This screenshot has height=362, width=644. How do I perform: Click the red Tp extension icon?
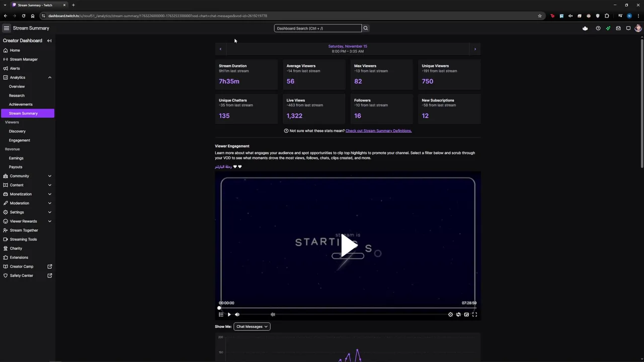coord(552,16)
